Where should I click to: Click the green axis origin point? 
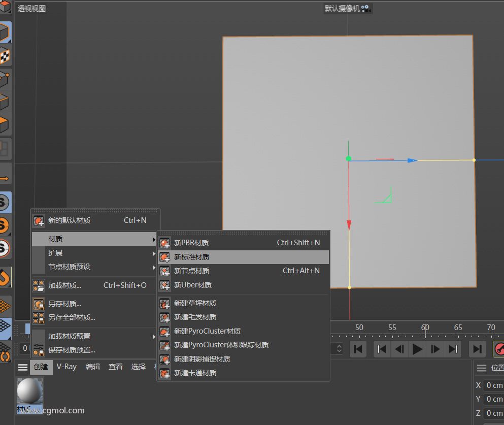coord(348,158)
